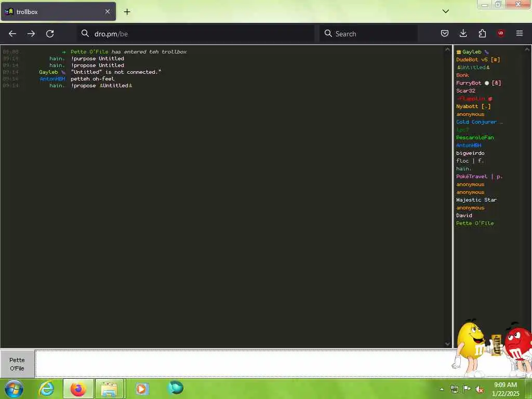The height and width of the screenshot is (399, 532).
Task: Click the chat message input field
Action: tap(244, 363)
